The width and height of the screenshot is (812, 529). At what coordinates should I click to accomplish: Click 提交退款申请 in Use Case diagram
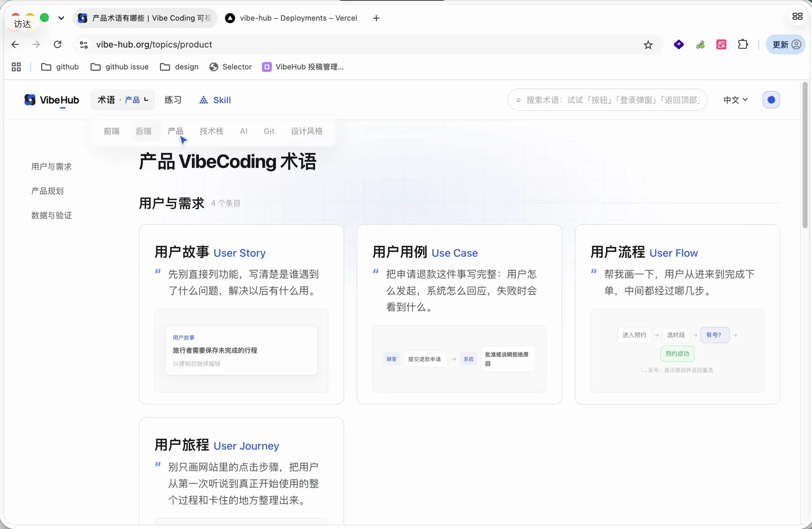click(x=425, y=359)
